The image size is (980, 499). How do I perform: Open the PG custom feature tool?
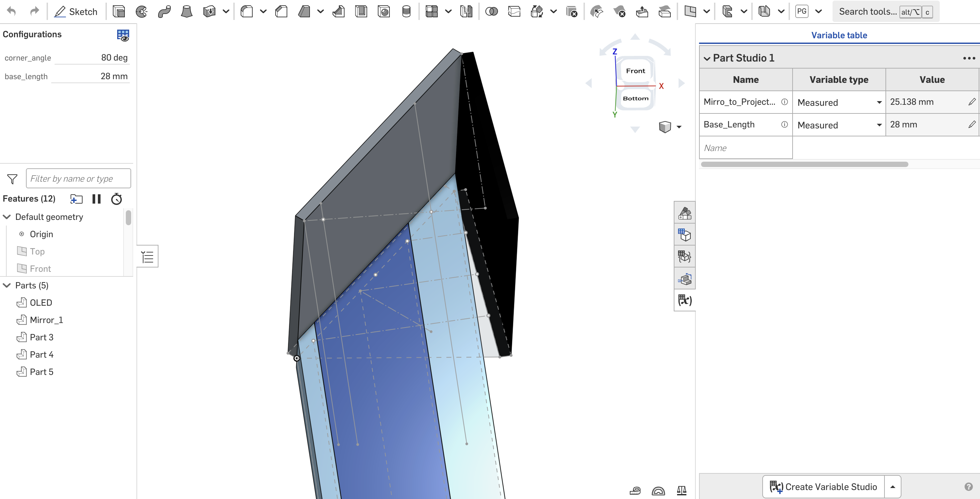[802, 12]
